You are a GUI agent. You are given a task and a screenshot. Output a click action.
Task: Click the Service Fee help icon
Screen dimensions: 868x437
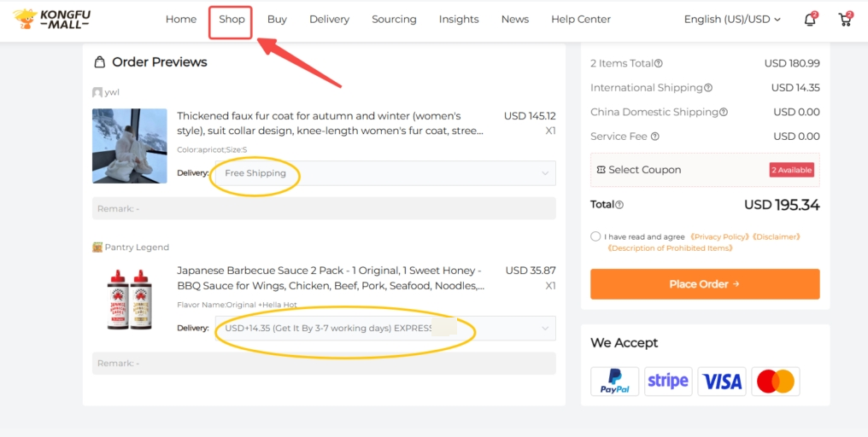pos(655,137)
